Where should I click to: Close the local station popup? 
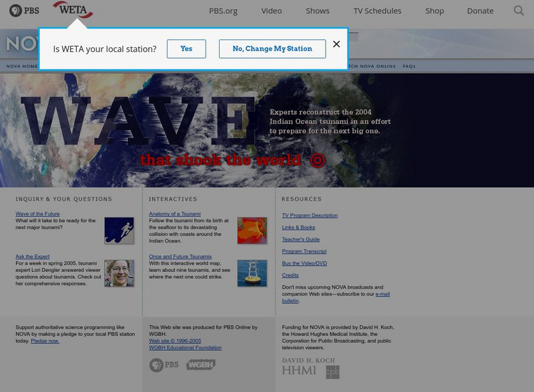click(336, 44)
